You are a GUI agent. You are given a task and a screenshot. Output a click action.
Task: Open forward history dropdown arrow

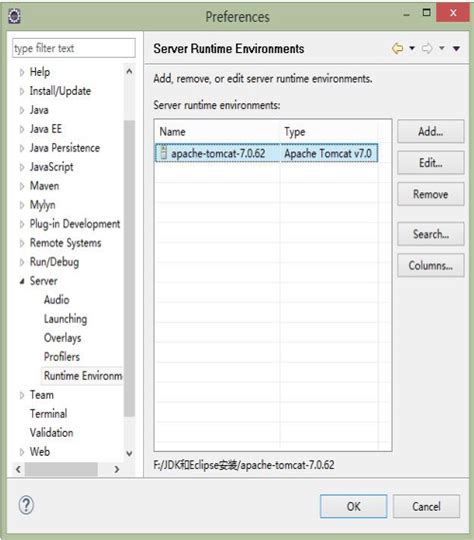tap(442, 48)
